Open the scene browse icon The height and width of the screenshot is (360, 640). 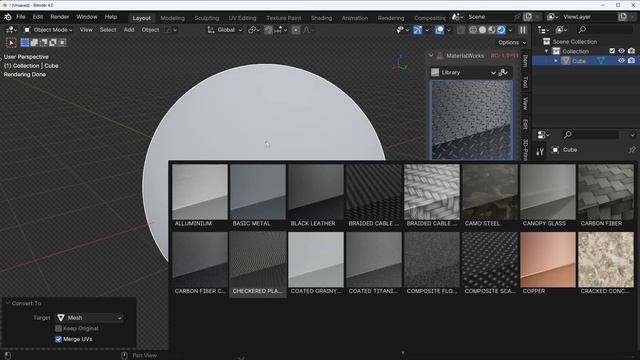(x=458, y=17)
